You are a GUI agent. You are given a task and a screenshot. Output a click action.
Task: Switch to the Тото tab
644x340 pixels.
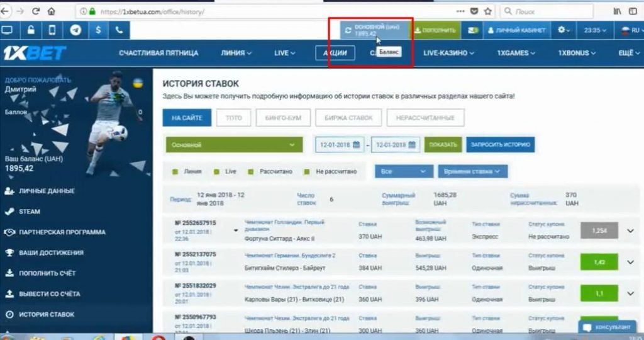click(234, 118)
